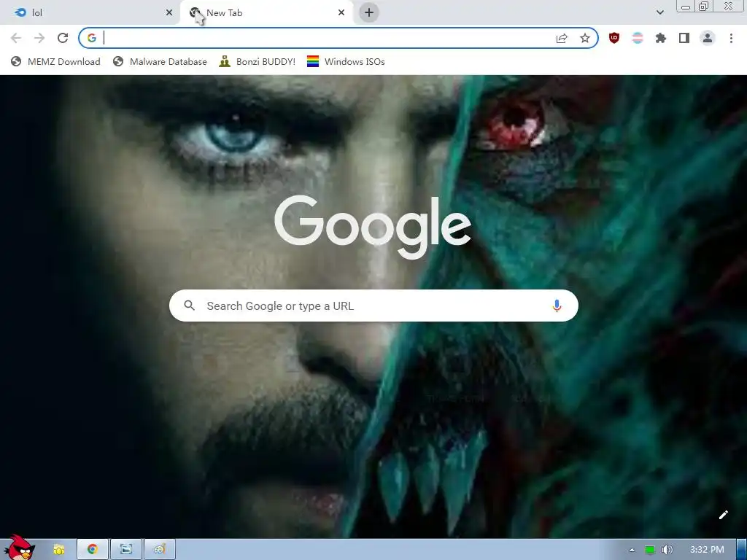
Task: Go back with the back arrow
Action: click(16, 38)
